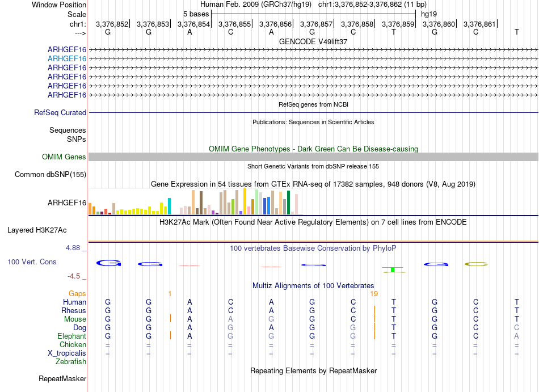Viewport: 539px width, 392px height.
Task: Click the orange Gaps label
Action: pos(77,294)
